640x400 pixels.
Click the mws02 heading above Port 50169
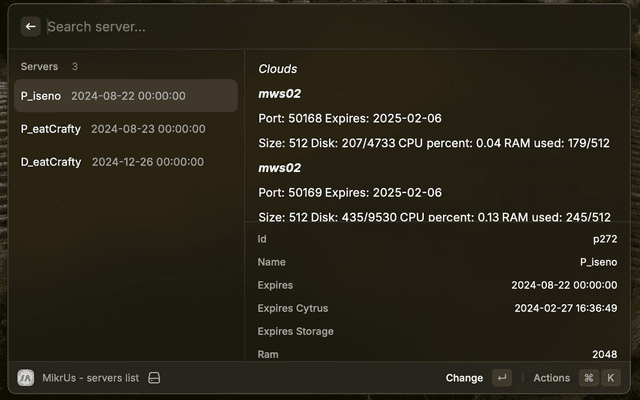click(x=279, y=168)
